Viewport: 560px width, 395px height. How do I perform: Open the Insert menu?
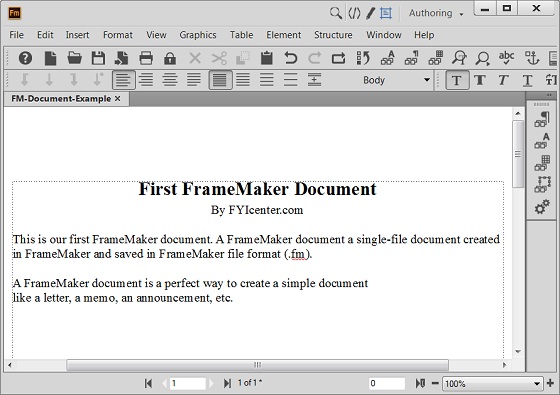coord(78,35)
